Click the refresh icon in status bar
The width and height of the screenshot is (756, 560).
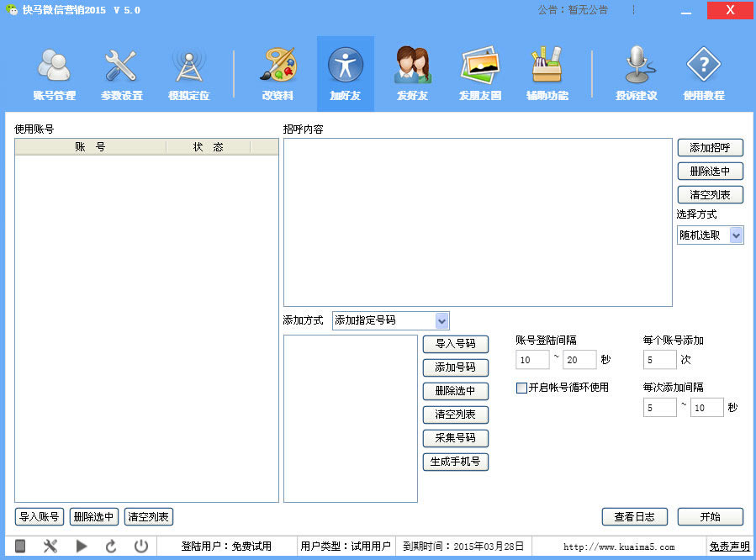[111, 547]
